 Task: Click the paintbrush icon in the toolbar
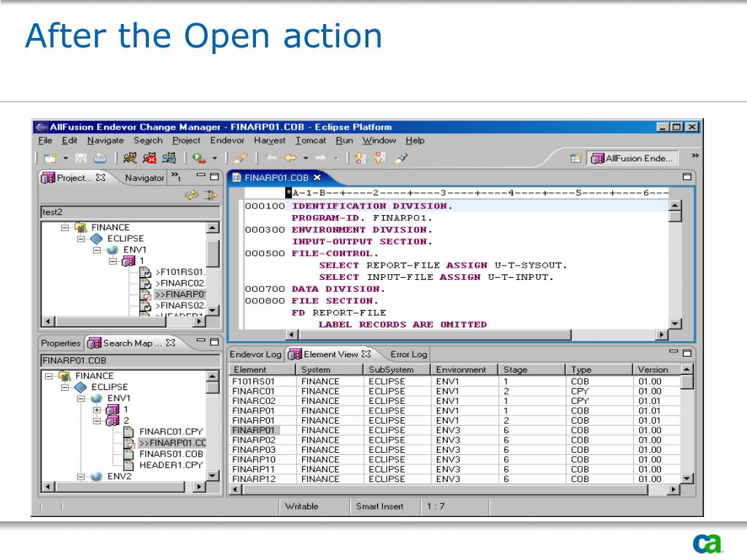pyautogui.click(x=400, y=158)
